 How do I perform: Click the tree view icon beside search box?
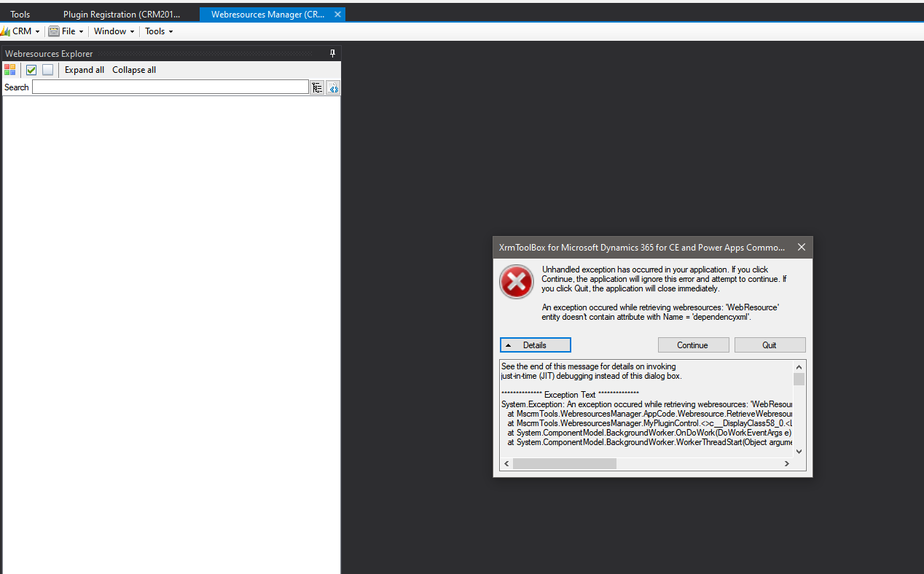[x=317, y=87]
